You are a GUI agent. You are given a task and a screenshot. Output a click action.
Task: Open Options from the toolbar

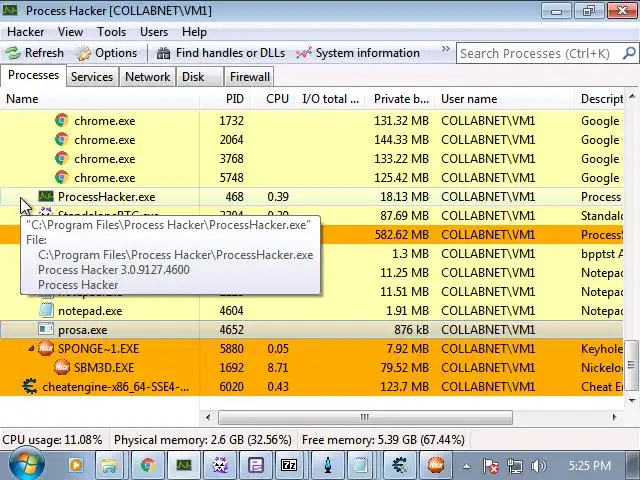pyautogui.click(x=106, y=53)
